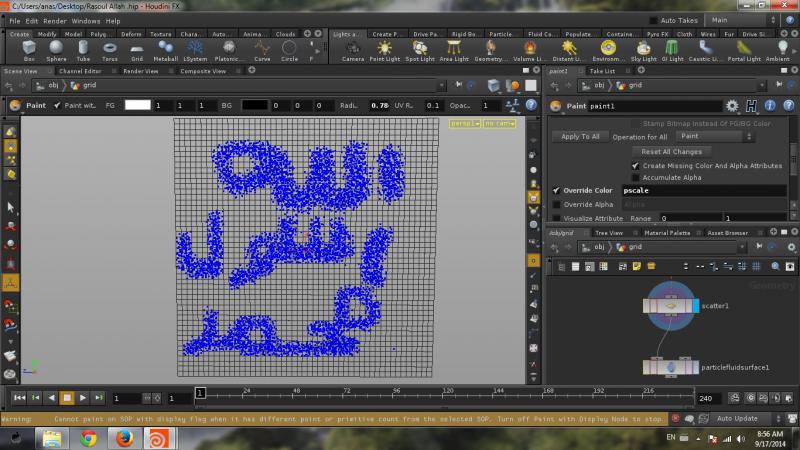This screenshot has height=450, width=800.
Task: Switch to the Render View tab
Action: click(140, 71)
